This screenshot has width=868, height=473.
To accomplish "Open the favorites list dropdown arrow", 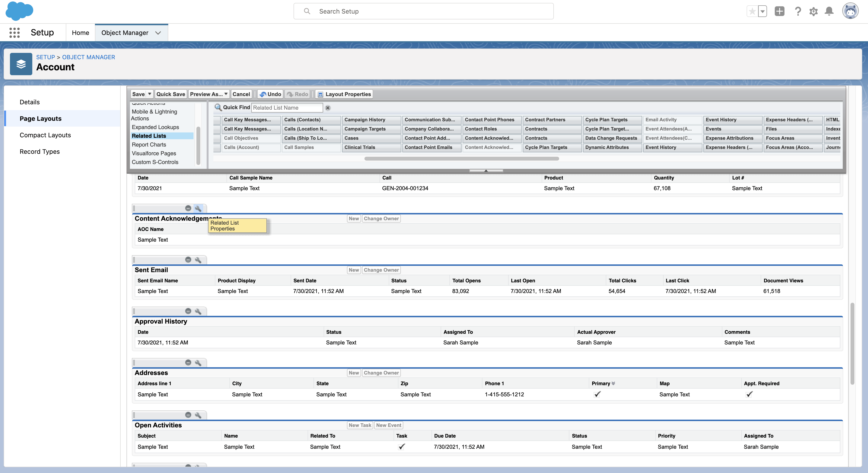I will 763,11.
